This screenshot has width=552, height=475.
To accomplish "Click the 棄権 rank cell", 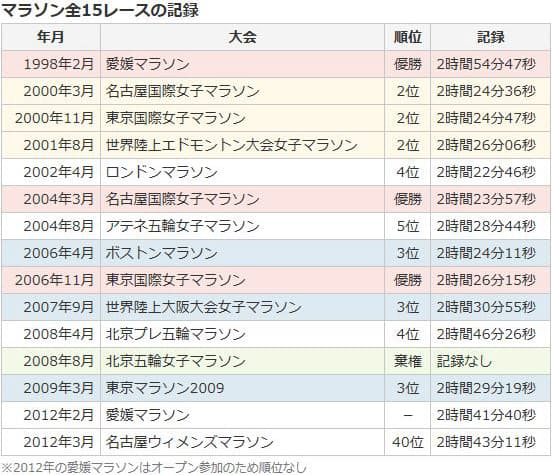I will tap(407, 361).
